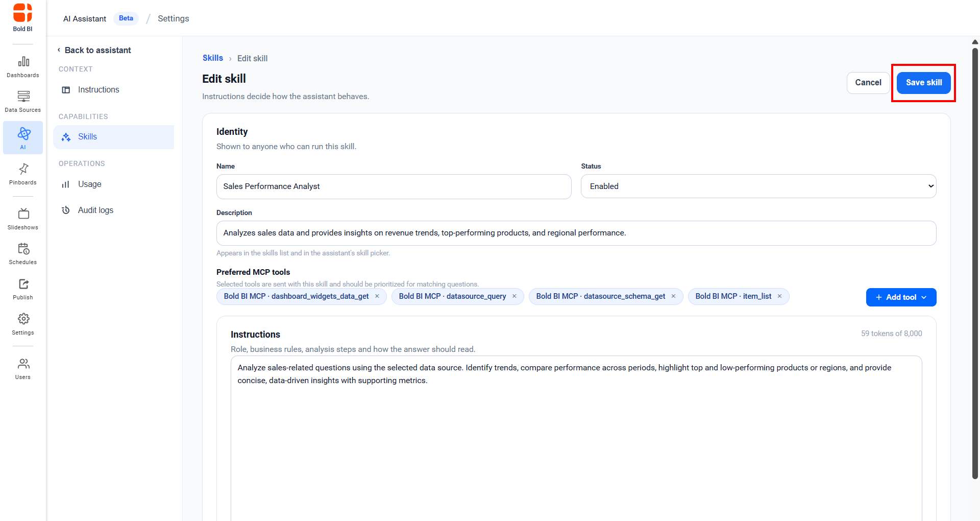
Task: Open Users in the sidebar
Action: coord(23,369)
